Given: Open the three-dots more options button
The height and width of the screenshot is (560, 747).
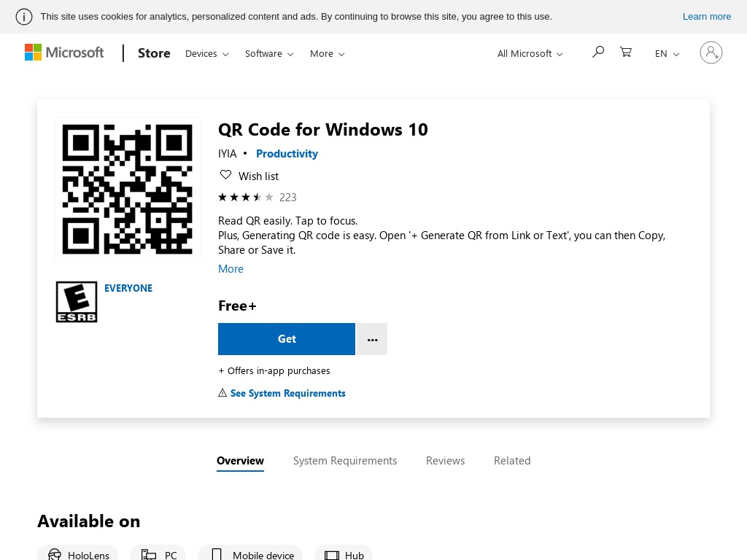Looking at the screenshot, I should coord(372,338).
